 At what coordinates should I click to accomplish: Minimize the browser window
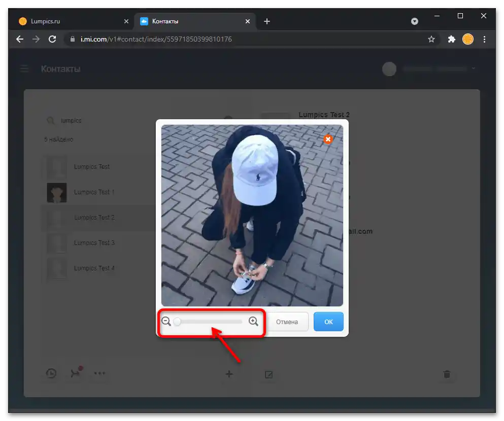click(437, 16)
